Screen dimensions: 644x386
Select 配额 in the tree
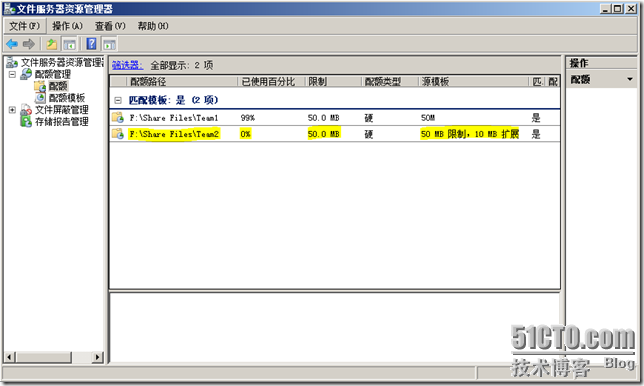tap(58, 86)
